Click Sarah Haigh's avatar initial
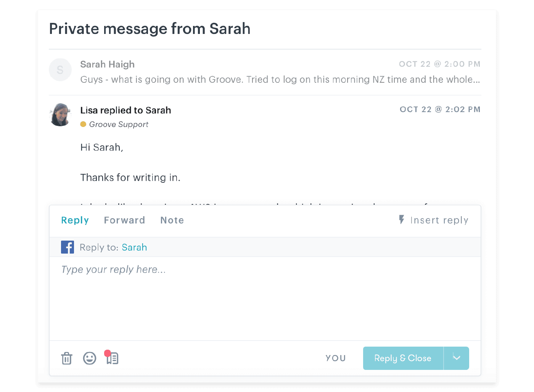534x392 pixels. point(60,70)
